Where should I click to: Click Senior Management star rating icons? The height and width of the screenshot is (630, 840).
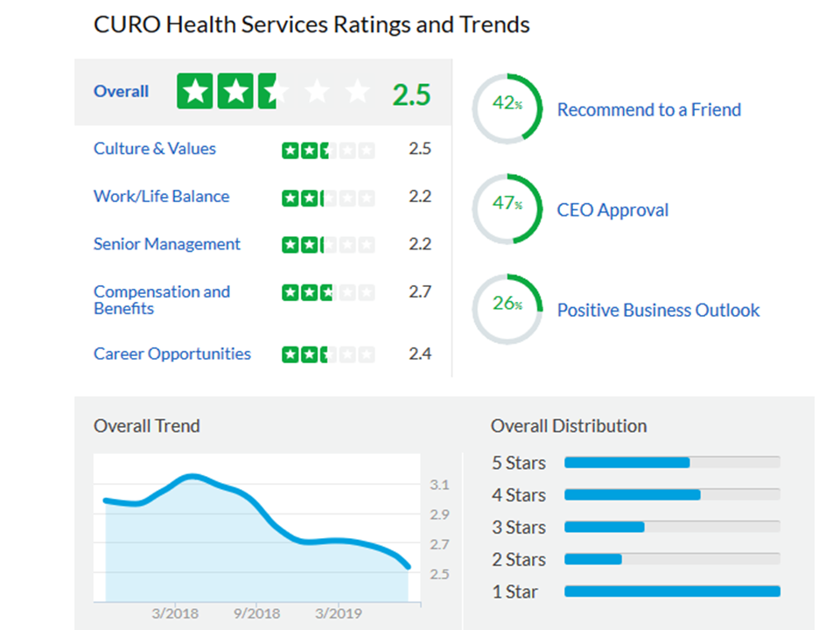click(328, 245)
